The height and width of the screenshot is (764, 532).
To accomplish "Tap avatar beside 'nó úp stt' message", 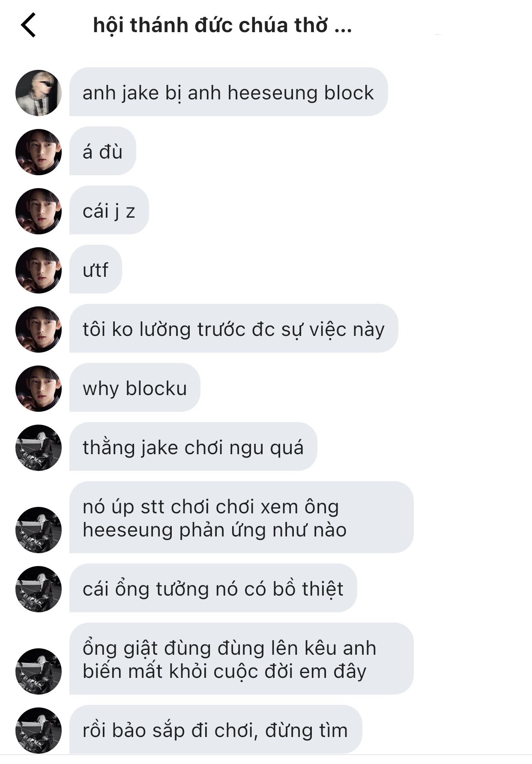I will (39, 530).
